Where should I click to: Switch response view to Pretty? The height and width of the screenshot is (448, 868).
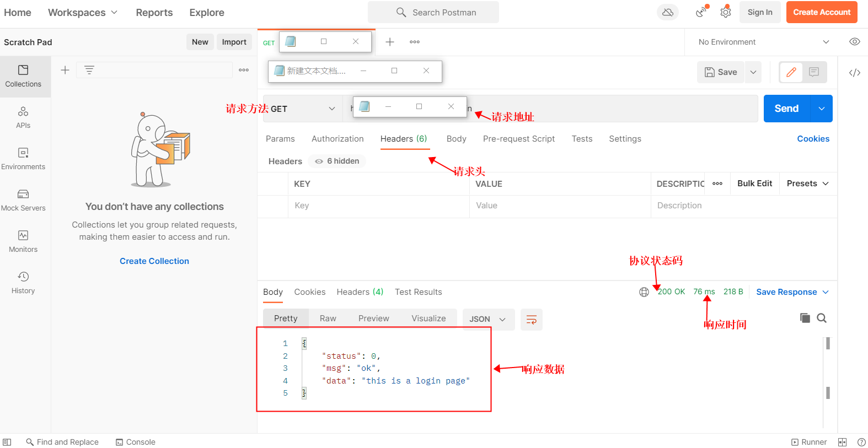point(286,319)
